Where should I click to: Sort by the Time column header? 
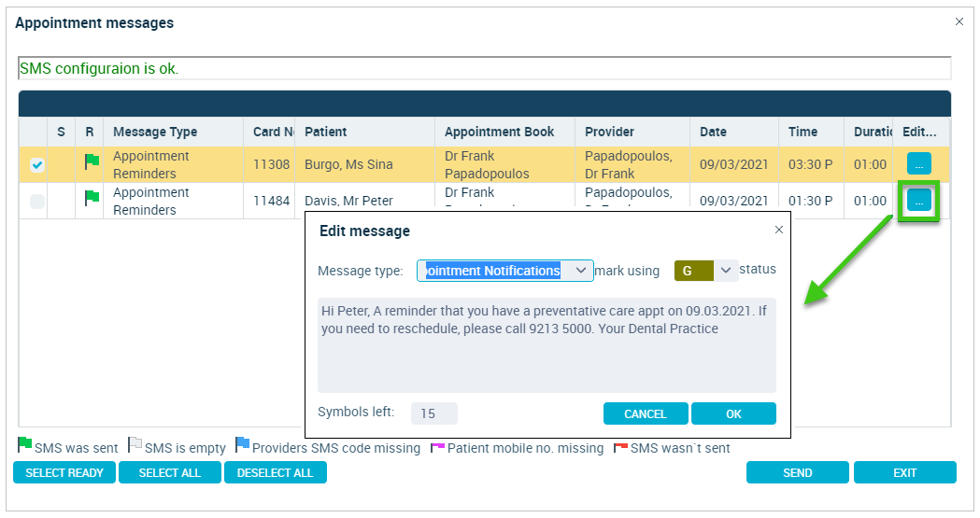pyautogui.click(x=811, y=132)
